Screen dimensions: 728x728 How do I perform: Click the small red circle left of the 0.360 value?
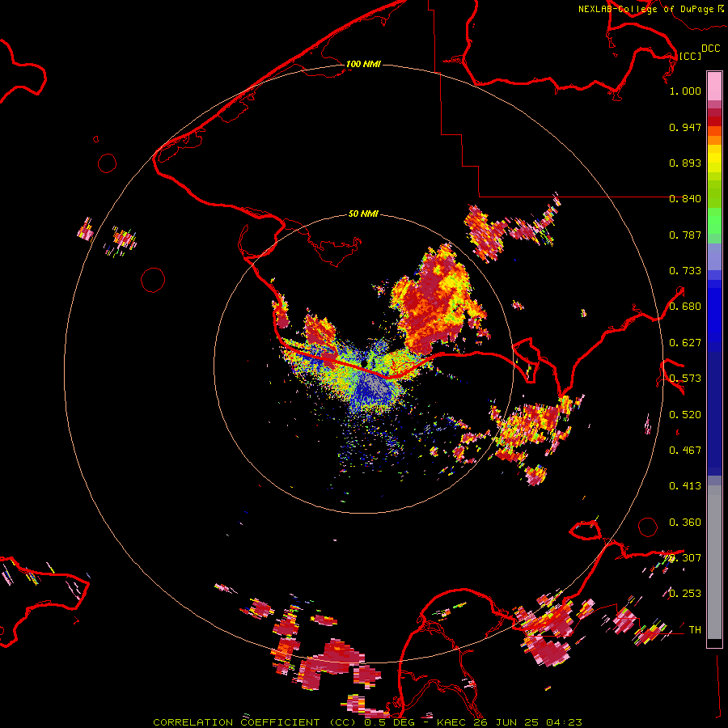[x=648, y=527]
